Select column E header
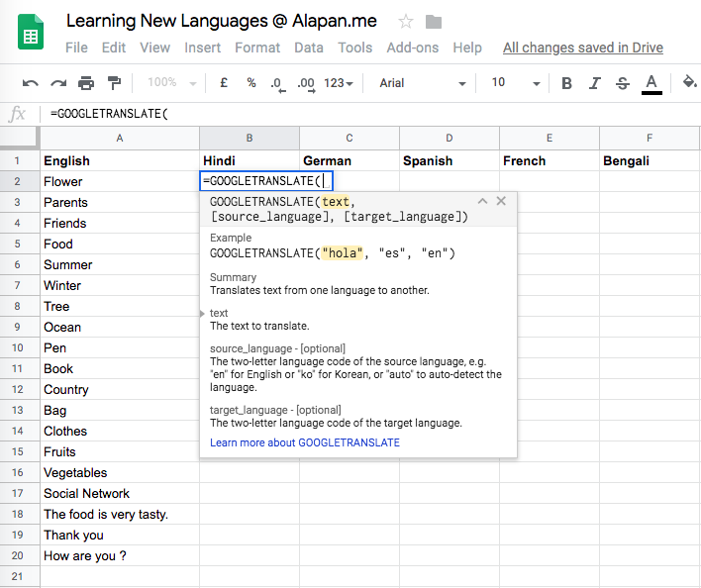Screen dimensions: 701x588 pyautogui.click(x=550, y=138)
